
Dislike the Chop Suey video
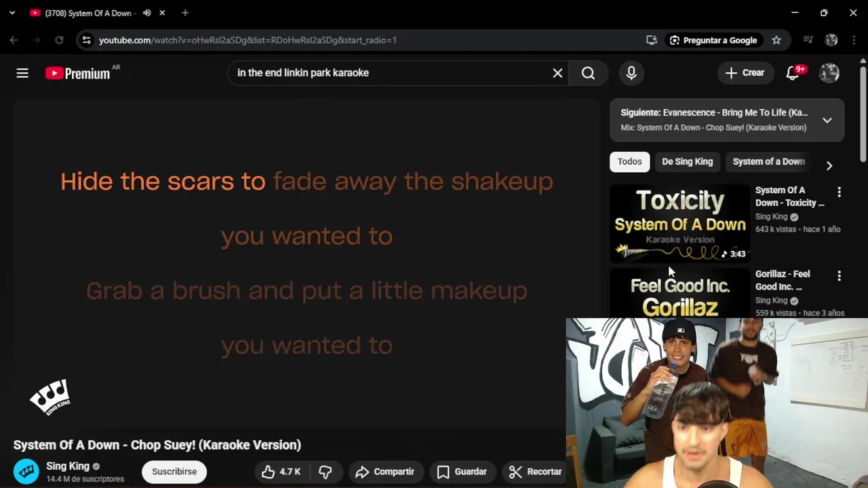tap(325, 472)
